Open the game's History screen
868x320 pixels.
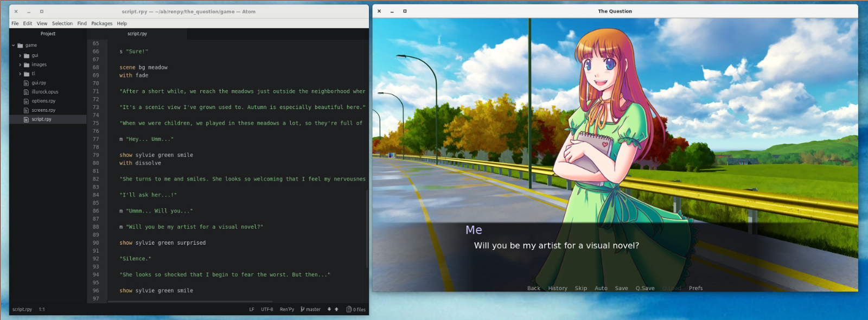coord(557,289)
